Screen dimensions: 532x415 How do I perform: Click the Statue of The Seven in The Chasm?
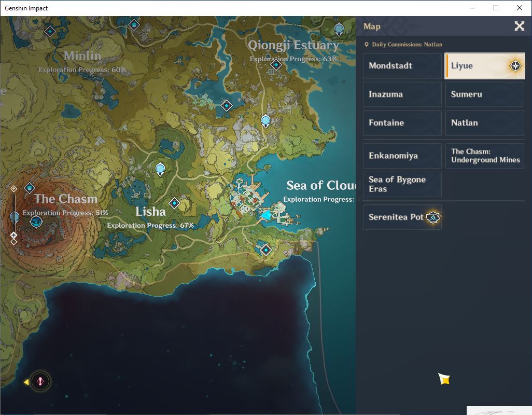click(x=36, y=222)
